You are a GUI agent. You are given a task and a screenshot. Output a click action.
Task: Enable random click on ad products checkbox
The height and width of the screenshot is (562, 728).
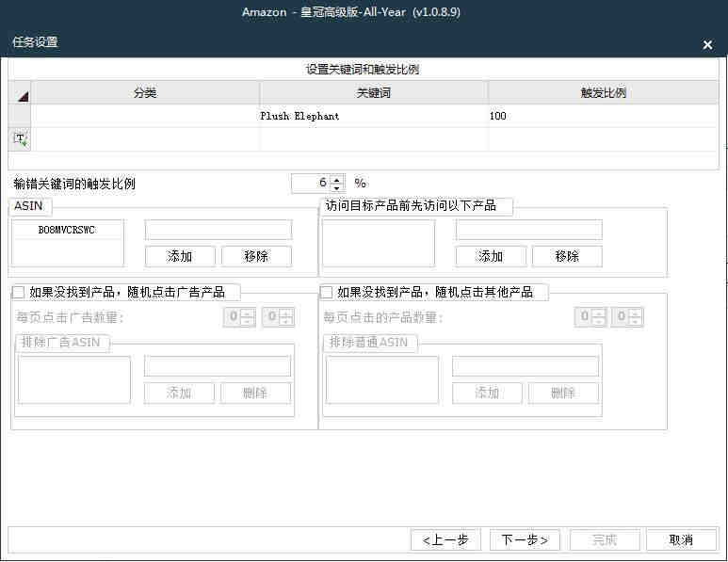click(18, 292)
